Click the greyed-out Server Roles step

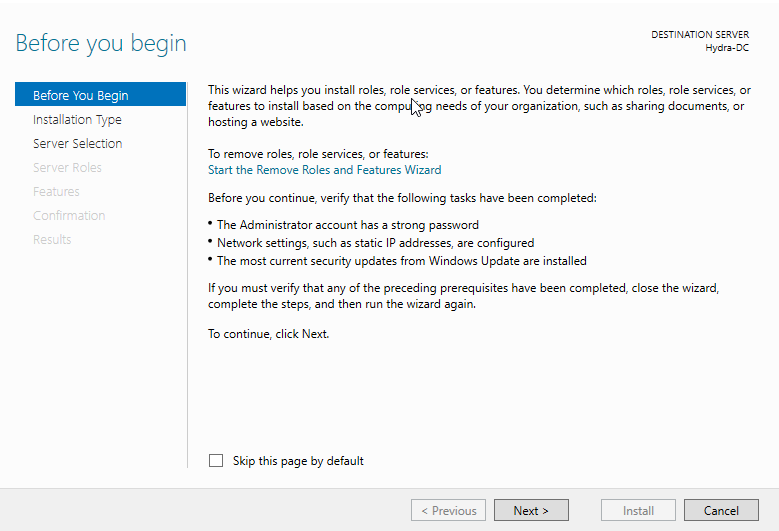67,167
